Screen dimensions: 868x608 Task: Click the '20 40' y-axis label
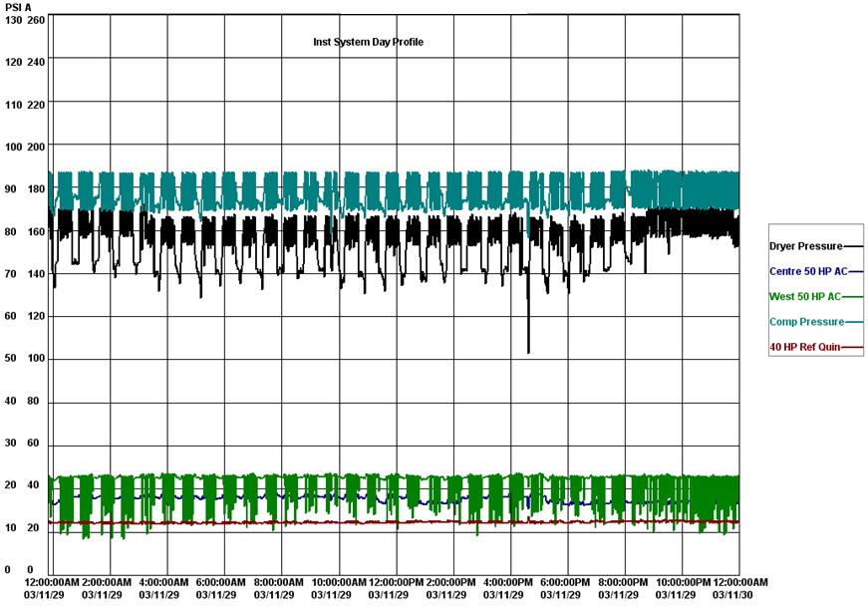point(22,485)
